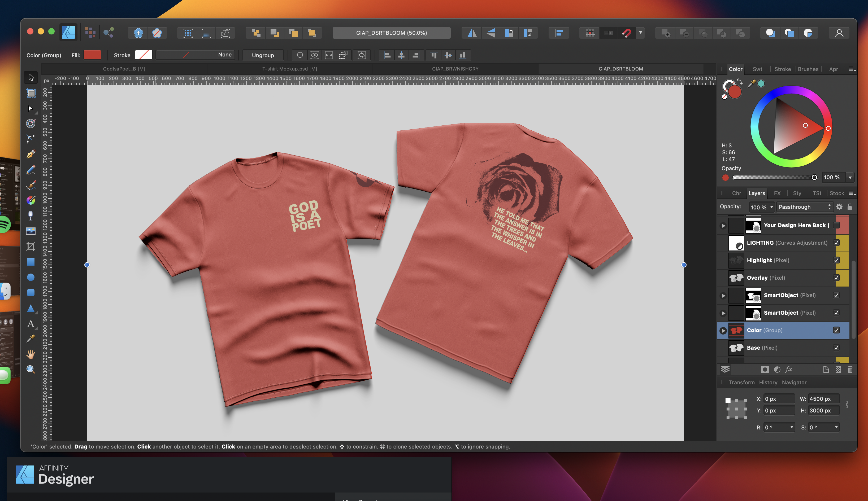Toggle visibility of Base layer

click(836, 348)
